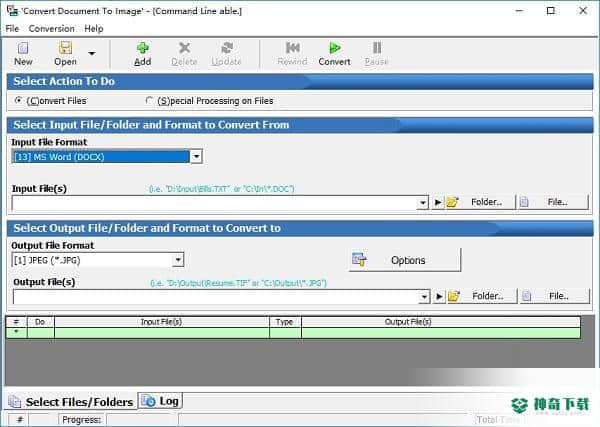Click the Delete toolbar icon
The image size is (600, 427).
pyautogui.click(x=184, y=54)
